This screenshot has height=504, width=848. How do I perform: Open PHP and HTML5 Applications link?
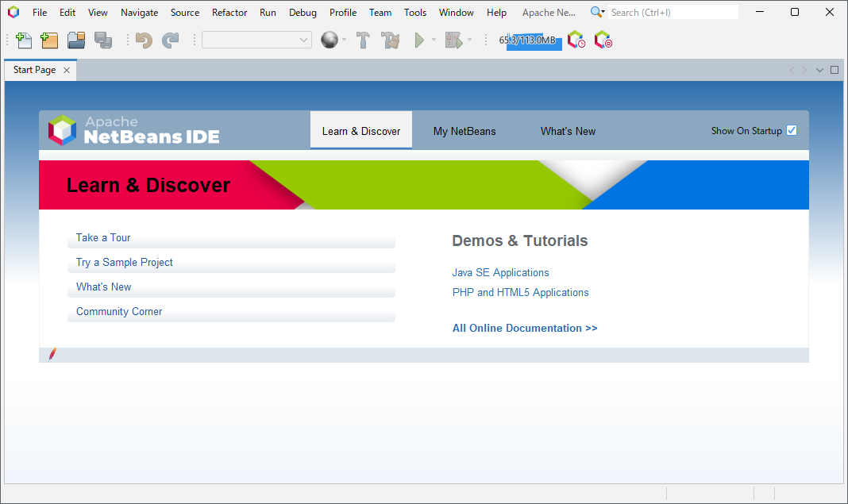coord(520,293)
